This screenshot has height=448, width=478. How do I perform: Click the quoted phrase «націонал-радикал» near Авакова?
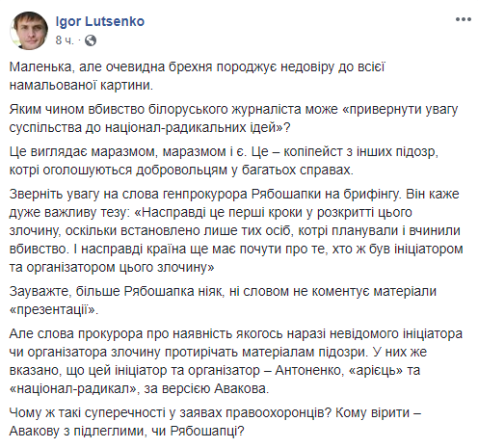(73, 389)
